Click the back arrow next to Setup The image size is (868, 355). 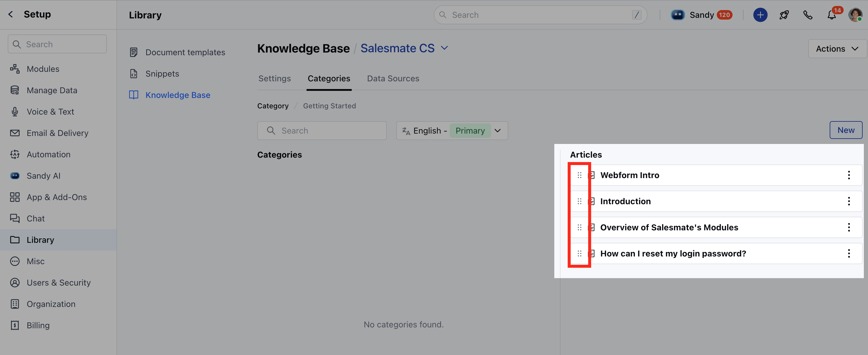[11, 14]
